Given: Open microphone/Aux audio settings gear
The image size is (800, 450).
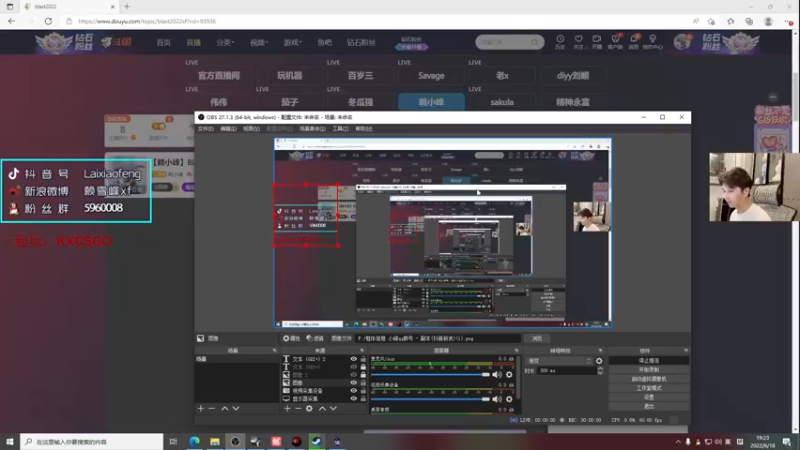Looking at the screenshot, I should (509, 374).
